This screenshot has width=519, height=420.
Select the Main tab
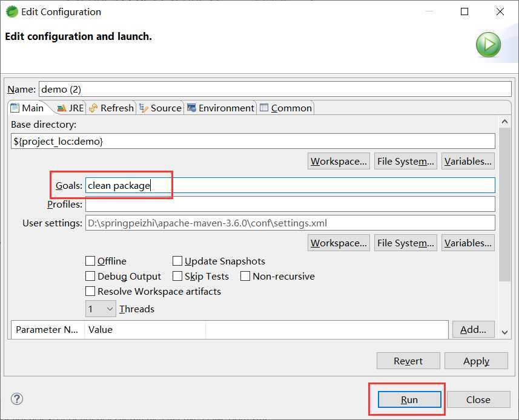coord(28,108)
